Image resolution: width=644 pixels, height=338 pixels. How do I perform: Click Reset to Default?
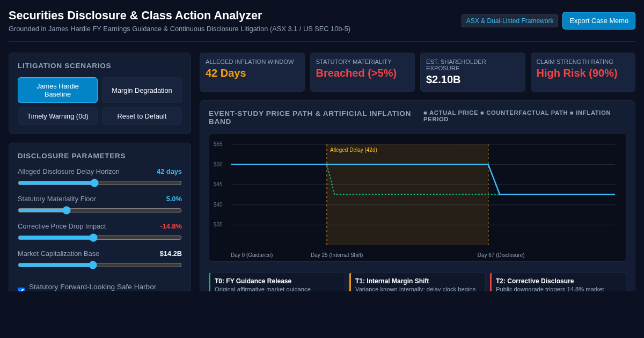142,116
